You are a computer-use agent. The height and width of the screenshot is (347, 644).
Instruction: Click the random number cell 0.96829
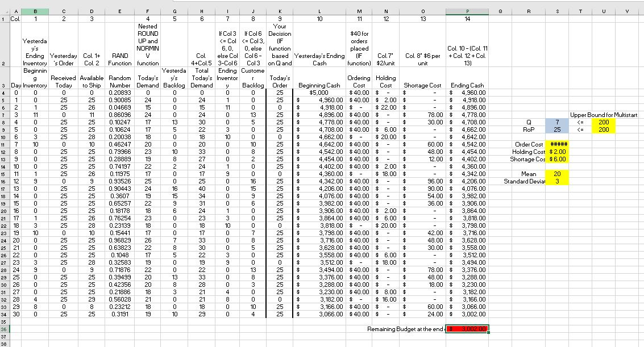(119, 240)
